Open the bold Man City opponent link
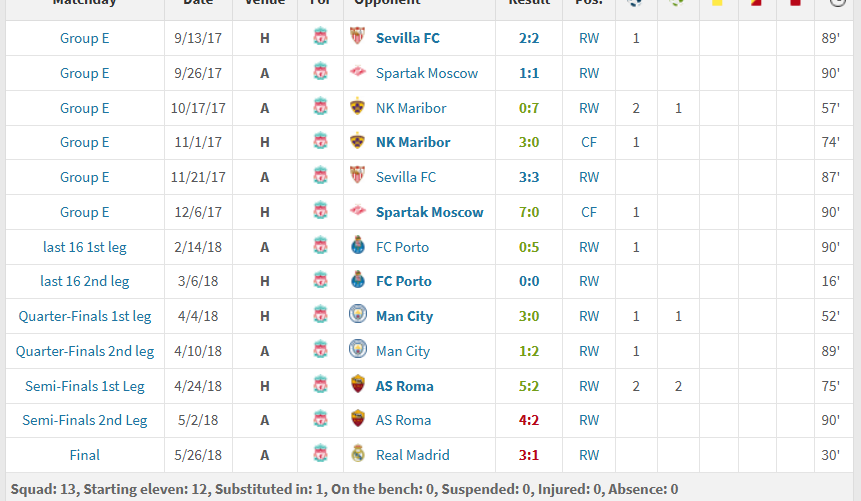 point(404,316)
